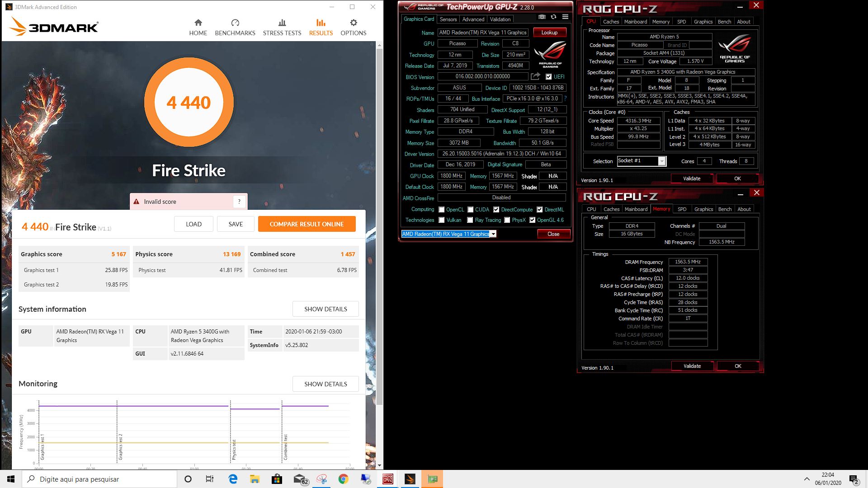Open Mainboard tab in upper CPU-Z window
The width and height of the screenshot is (868, 488).
tap(635, 22)
